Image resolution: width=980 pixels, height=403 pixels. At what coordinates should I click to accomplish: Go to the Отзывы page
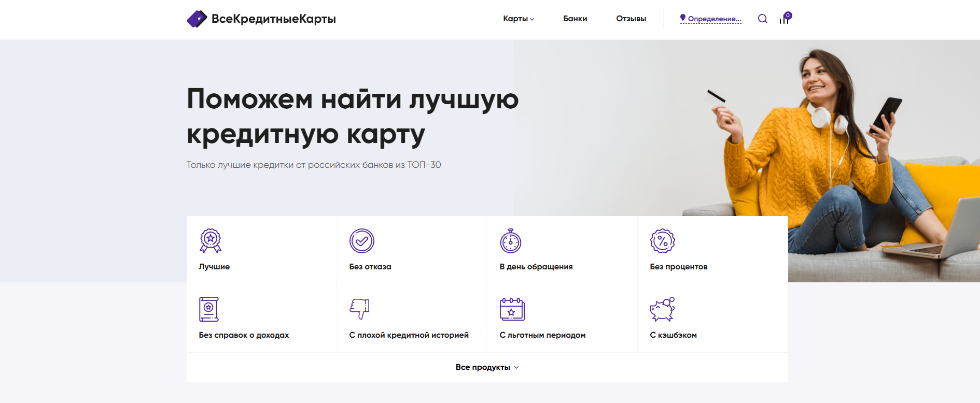(x=631, y=19)
